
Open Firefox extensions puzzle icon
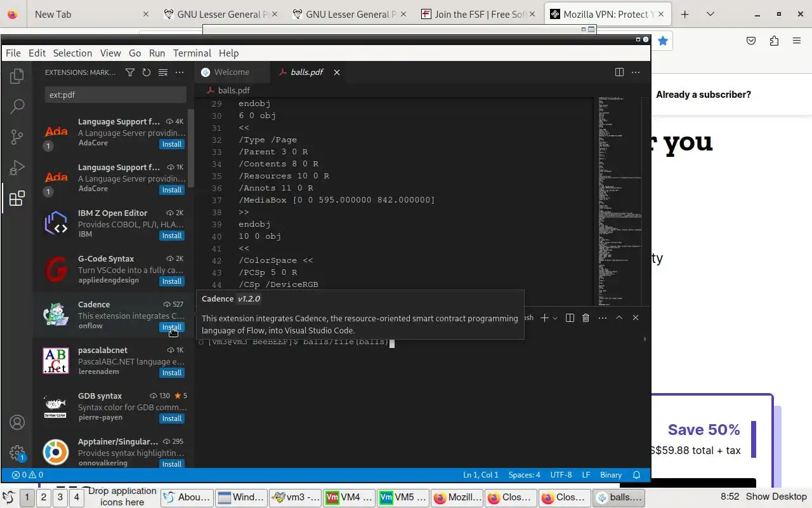tap(774, 41)
